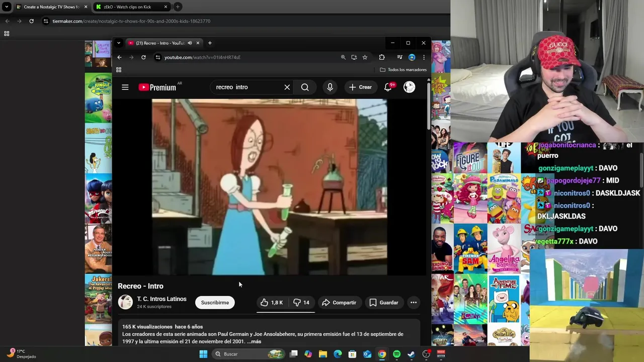Click the T. C. Intros Latinos avatar
This screenshot has height=362, width=644.
(x=125, y=302)
